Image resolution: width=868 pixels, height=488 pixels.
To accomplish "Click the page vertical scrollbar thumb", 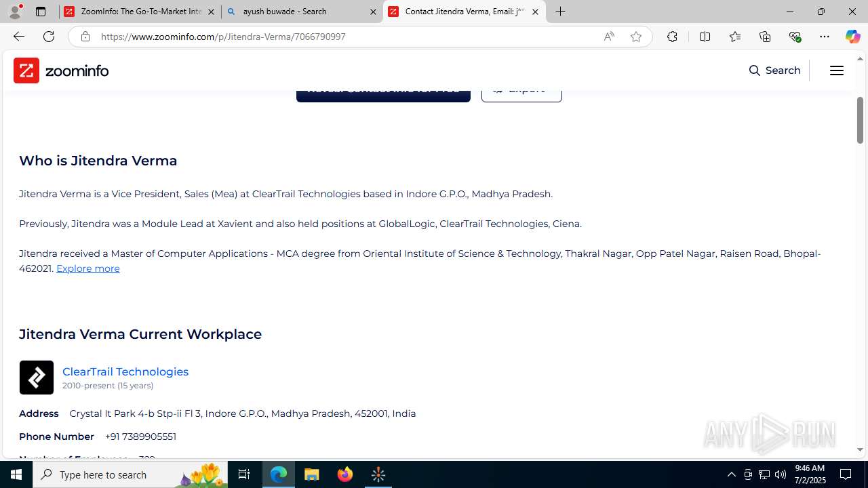I will click(x=860, y=120).
